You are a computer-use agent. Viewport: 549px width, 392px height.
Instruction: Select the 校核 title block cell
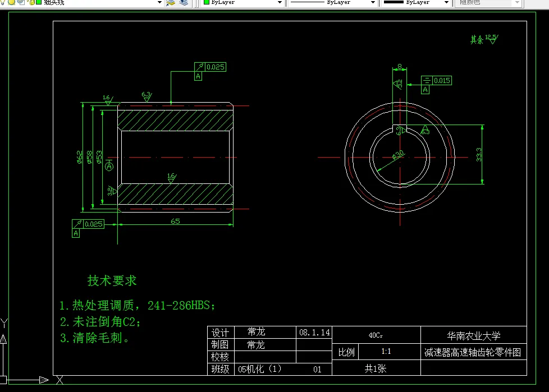221,357
